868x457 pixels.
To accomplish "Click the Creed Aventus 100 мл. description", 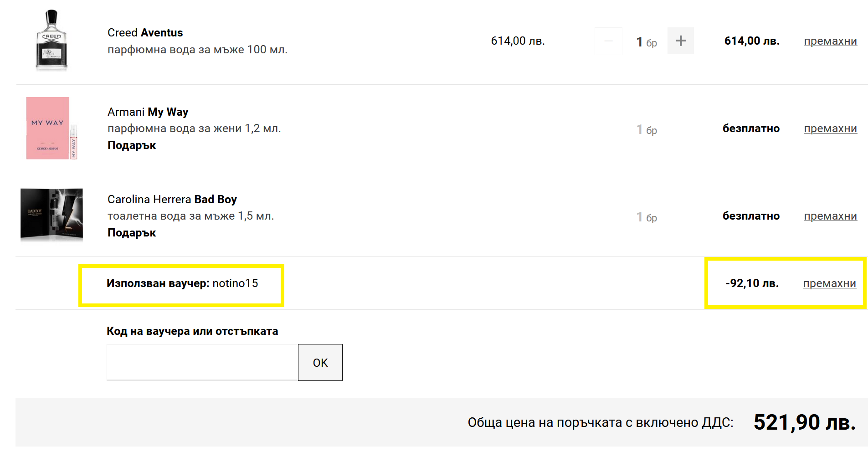I will pyautogui.click(x=197, y=50).
